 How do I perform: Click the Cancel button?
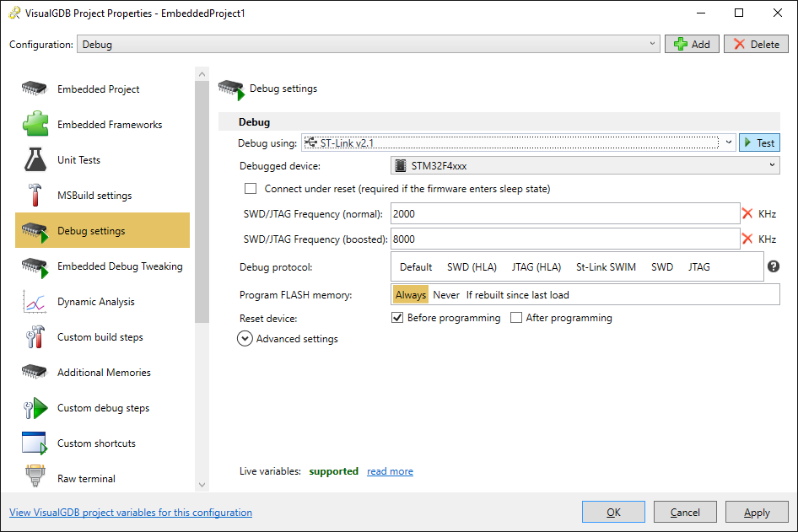click(685, 512)
